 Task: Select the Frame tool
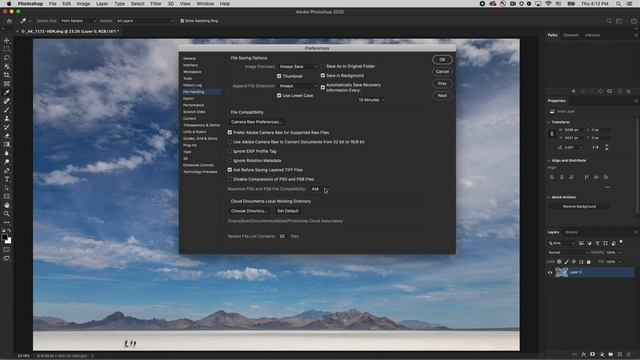pyautogui.click(x=7, y=84)
